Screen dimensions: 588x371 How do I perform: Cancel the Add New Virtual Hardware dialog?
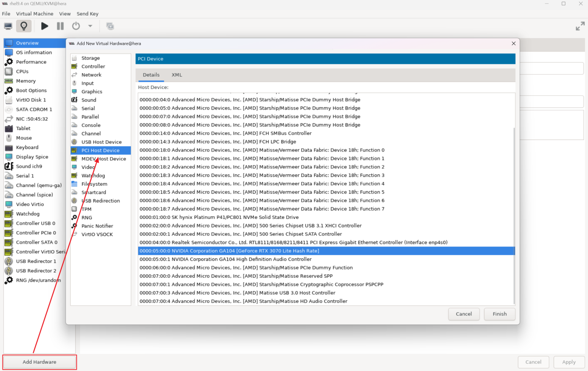tap(464, 314)
